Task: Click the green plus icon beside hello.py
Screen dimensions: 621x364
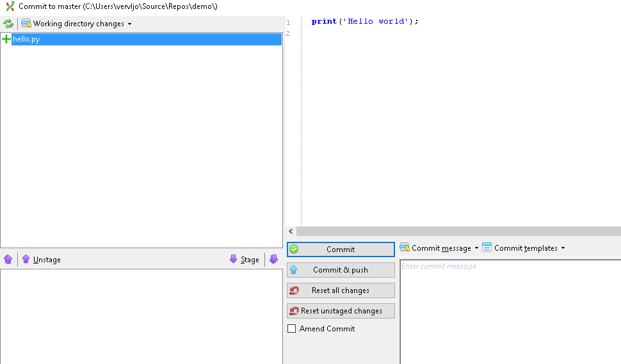Action: tap(6, 39)
